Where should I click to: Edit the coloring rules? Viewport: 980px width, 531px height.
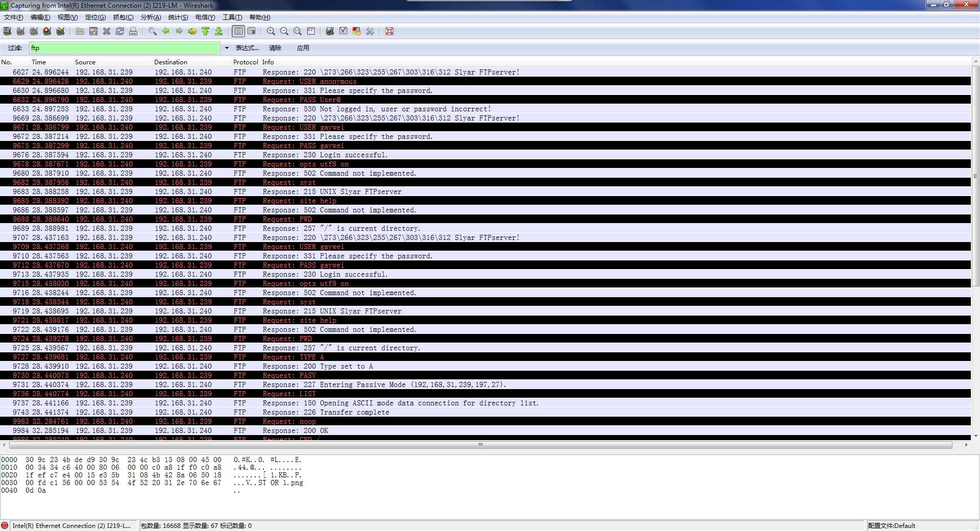click(357, 31)
